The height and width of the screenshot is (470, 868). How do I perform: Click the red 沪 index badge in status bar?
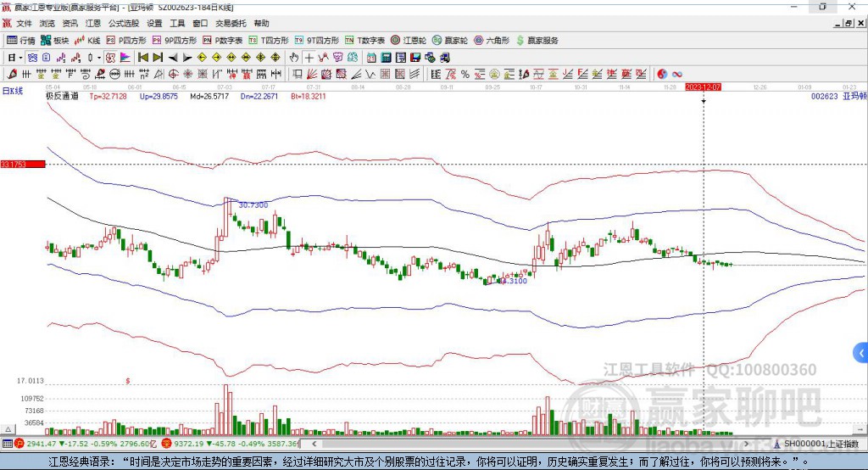19,444
